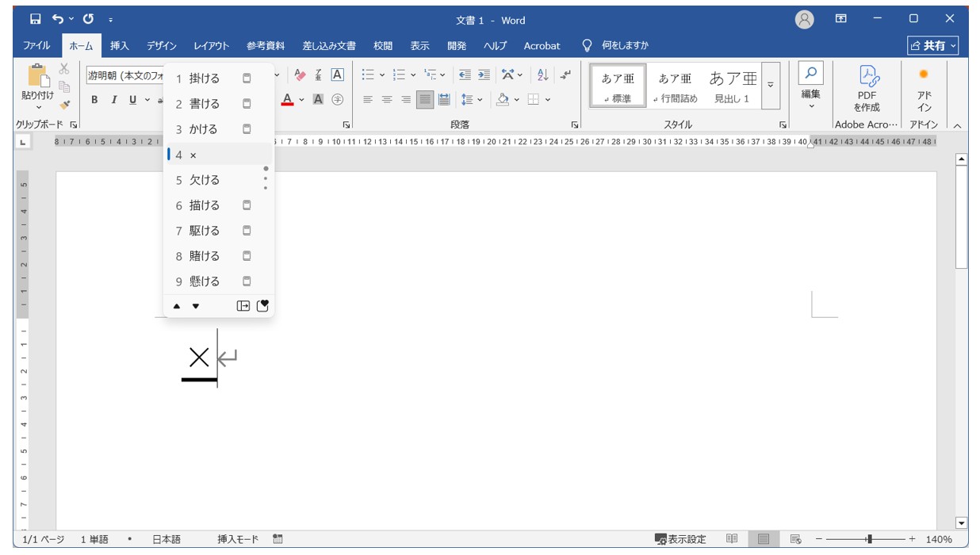The width and height of the screenshot is (980, 555).
Task: Click the phonetic guide (ルビ) icon
Action: 318,75
